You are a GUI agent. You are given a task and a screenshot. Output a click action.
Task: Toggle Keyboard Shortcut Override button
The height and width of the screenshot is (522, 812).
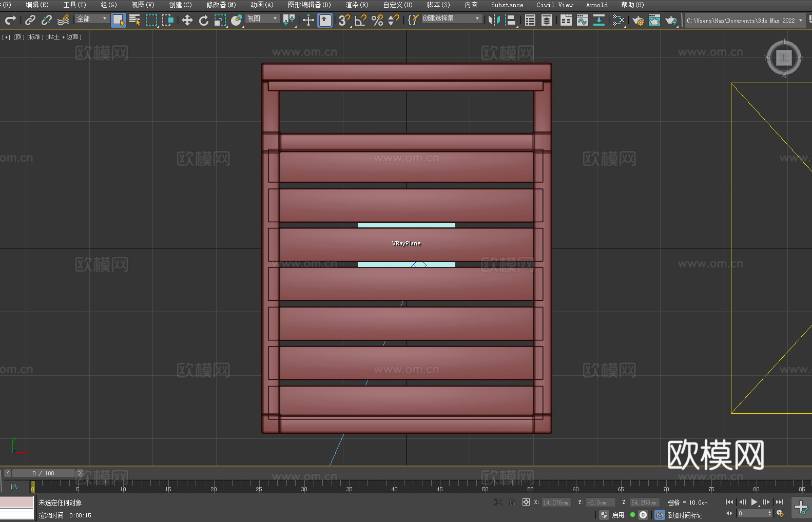pyautogui.click(x=325, y=20)
